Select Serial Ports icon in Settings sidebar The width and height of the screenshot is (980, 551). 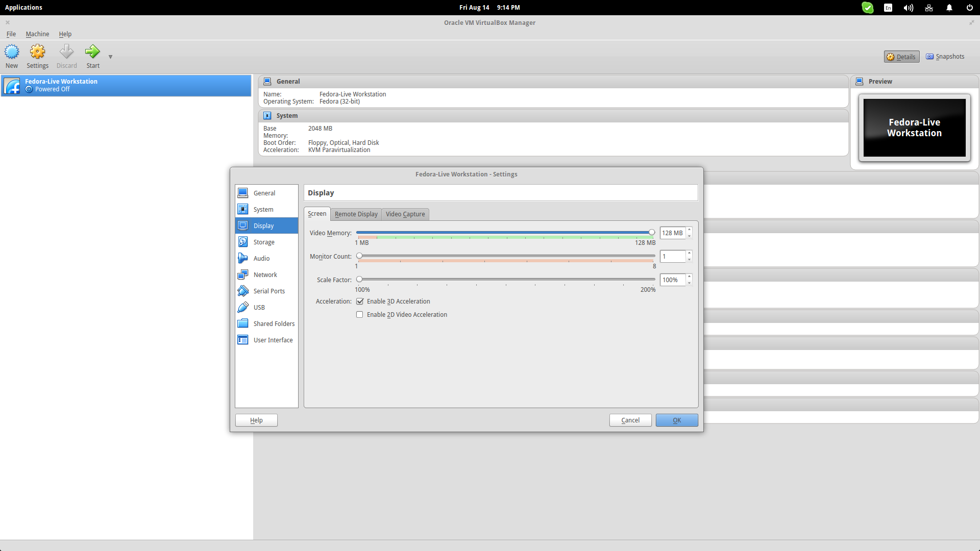[243, 291]
